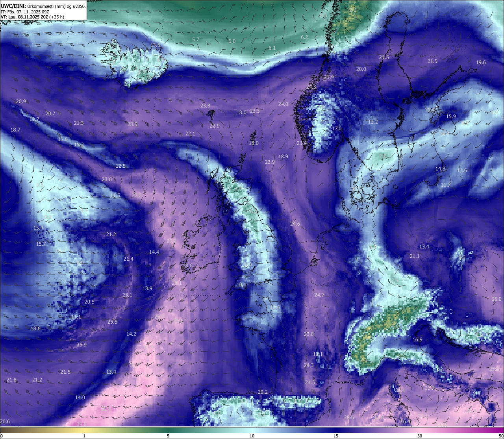
Task: Click the map value "12.5"
Action: tap(120, 166)
